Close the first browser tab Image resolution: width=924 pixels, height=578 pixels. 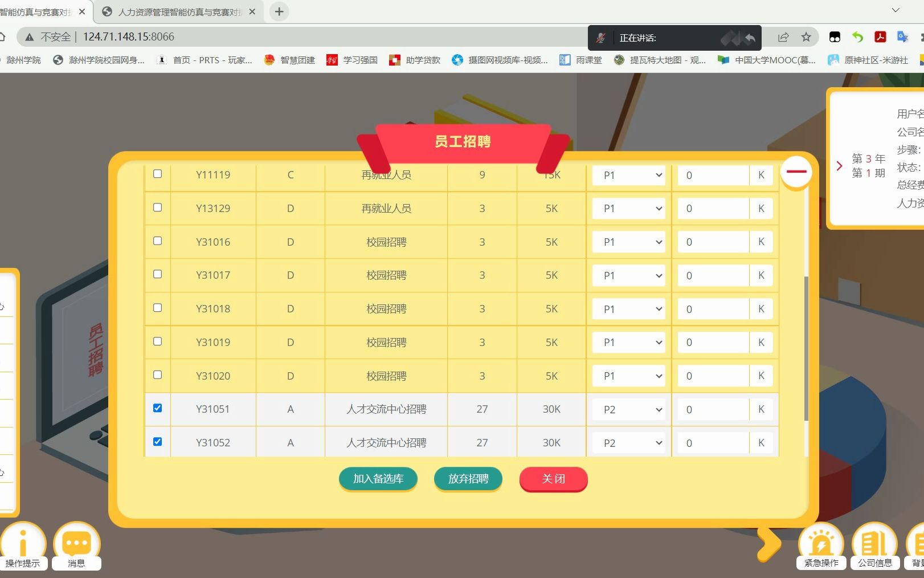click(x=82, y=11)
